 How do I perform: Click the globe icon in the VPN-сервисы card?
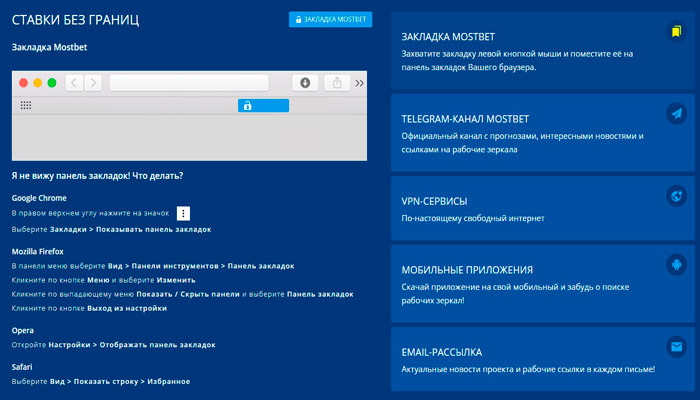click(677, 196)
